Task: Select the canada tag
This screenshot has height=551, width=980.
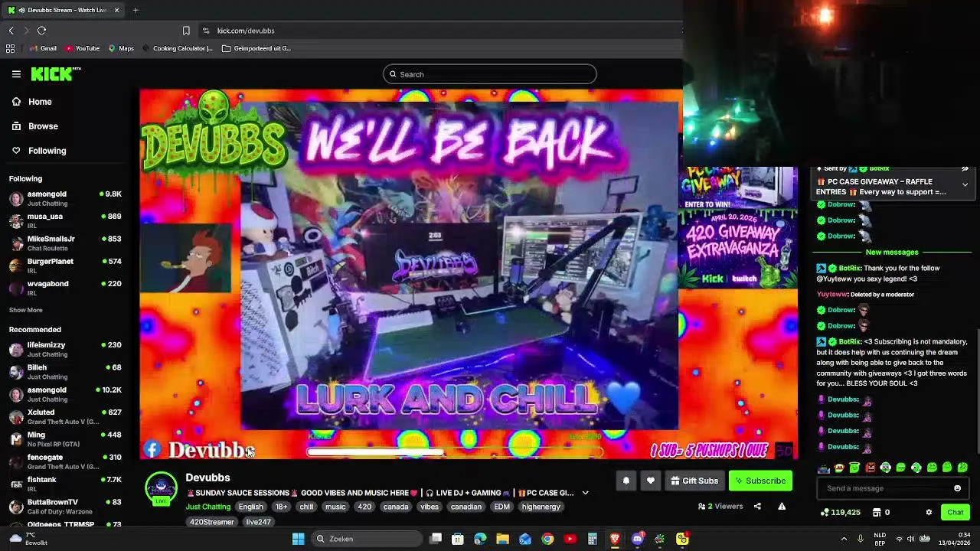Action: coord(396,507)
